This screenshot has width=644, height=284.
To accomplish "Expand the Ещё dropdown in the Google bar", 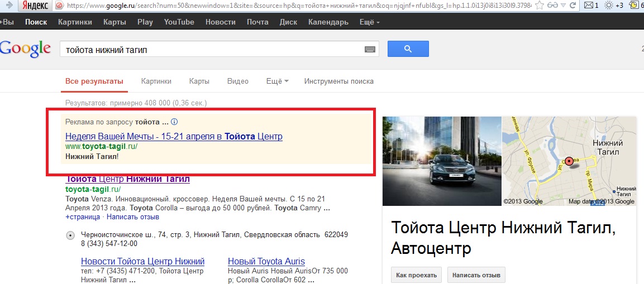I will click(369, 22).
